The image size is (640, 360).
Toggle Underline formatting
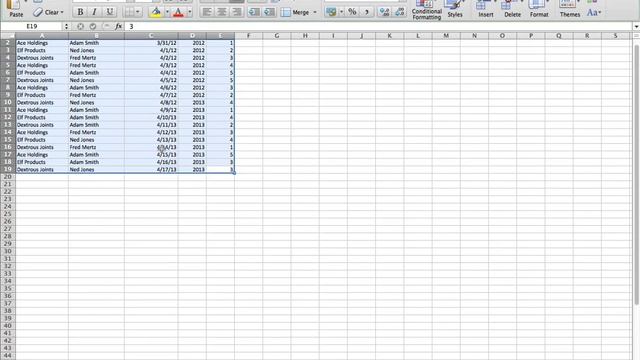(x=109, y=12)
